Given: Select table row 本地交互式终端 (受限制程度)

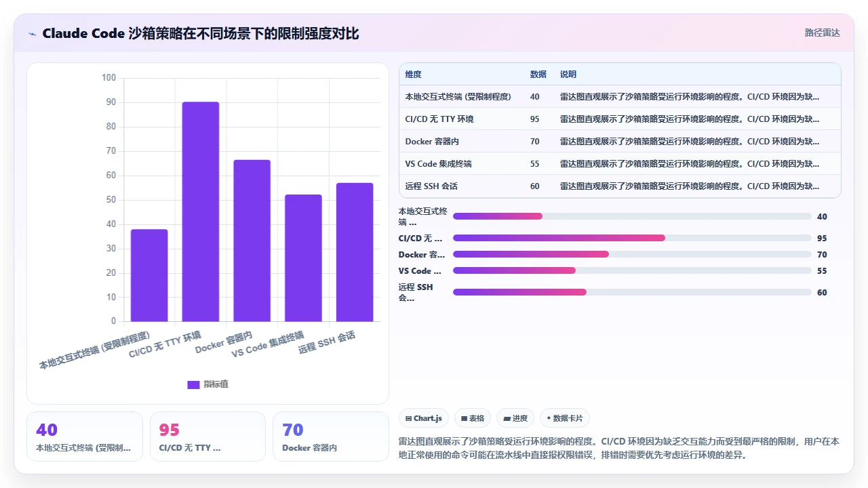Looking at the screenshot, I should (x=620, y=97).
